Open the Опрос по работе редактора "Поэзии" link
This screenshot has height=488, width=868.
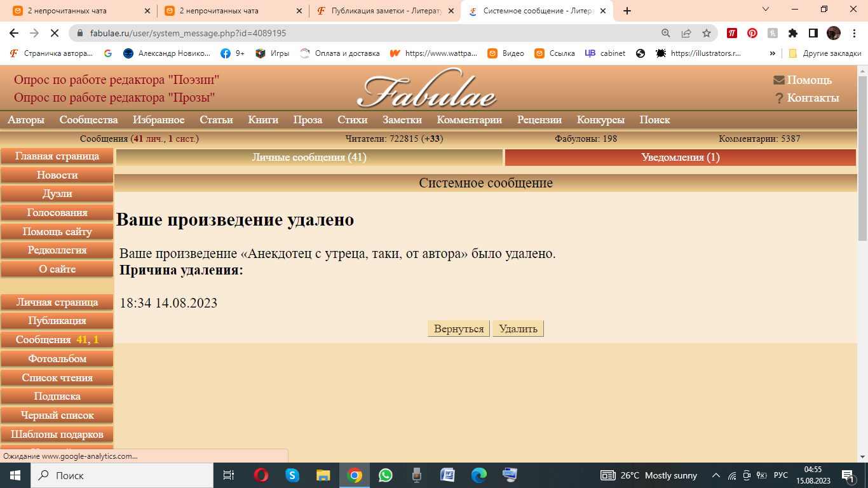pos(117,79)
